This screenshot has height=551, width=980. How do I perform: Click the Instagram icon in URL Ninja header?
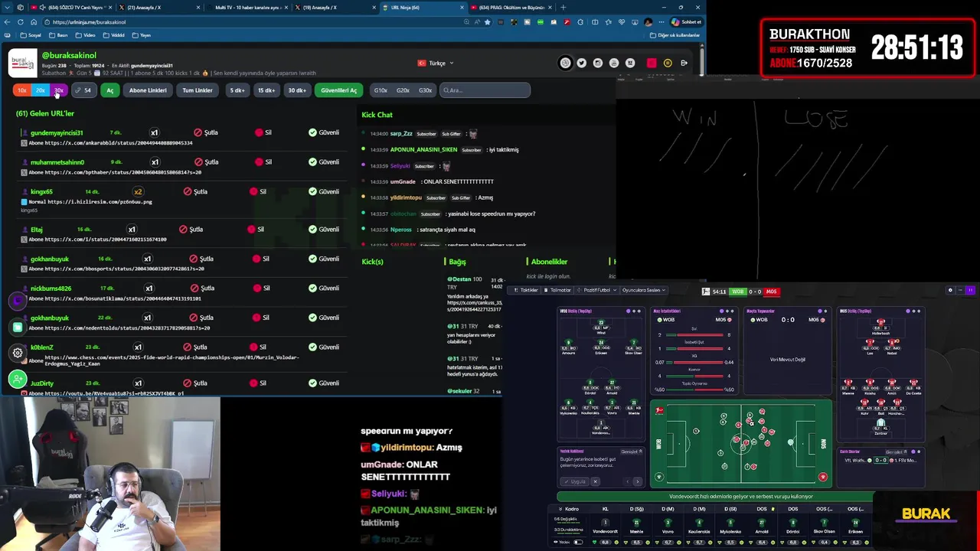(x=598, y=63)
